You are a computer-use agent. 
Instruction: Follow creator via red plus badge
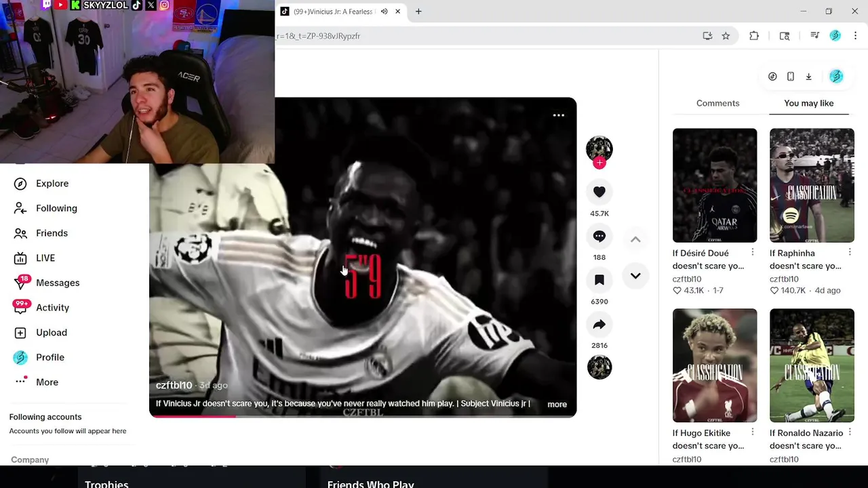click(599, 163)
